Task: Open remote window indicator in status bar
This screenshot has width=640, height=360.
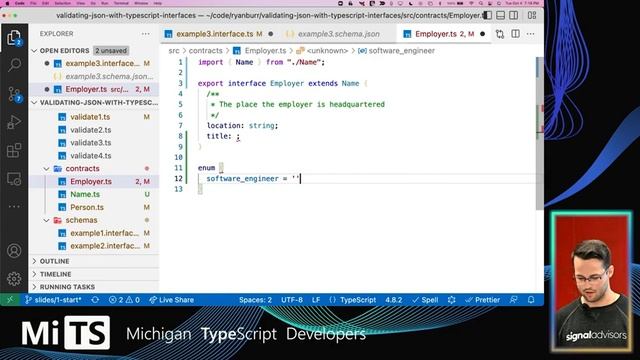Action: (10, 300)
